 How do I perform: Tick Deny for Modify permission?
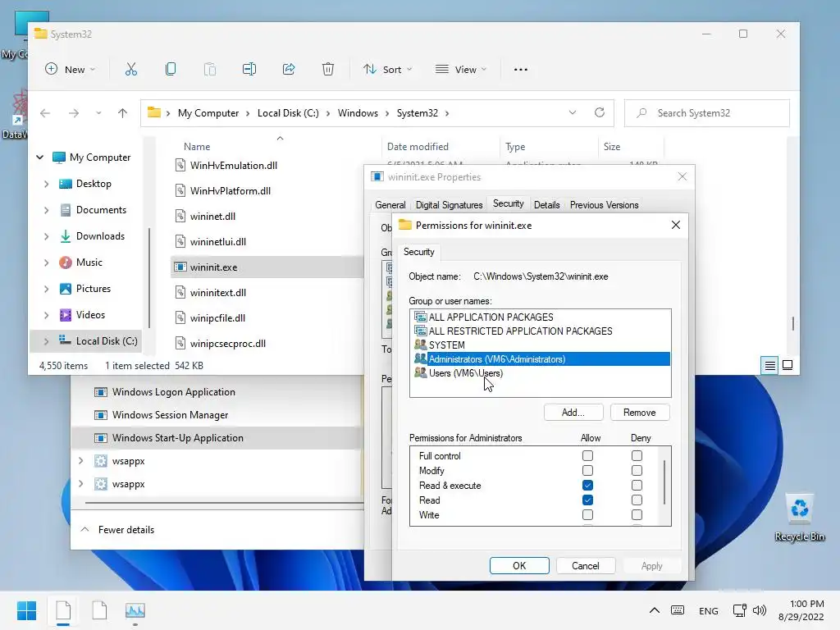tap(637, 470)
